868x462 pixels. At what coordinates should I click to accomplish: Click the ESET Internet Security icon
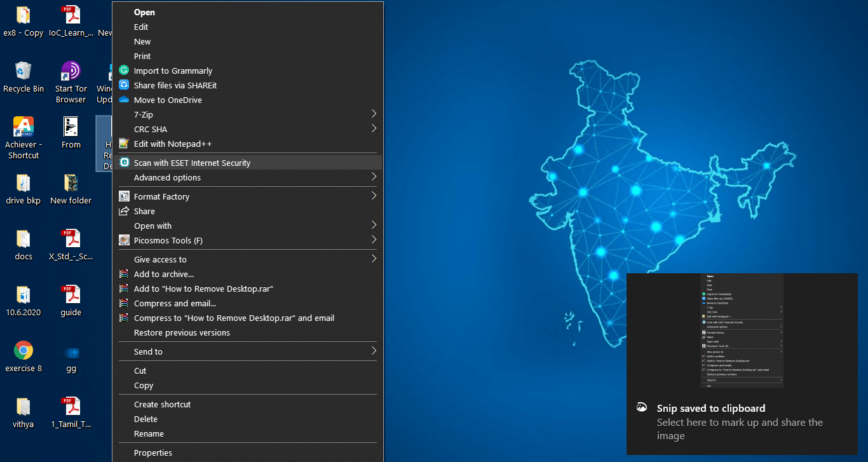(124, 163)
